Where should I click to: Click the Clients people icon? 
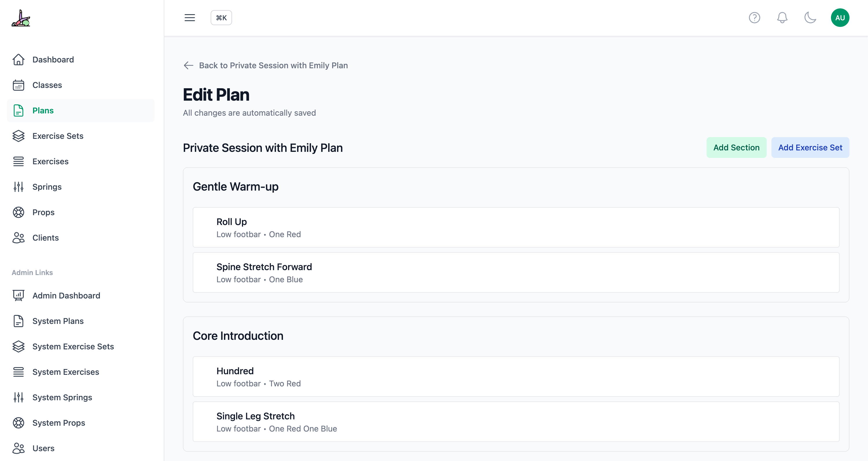(x=19, y=238)
